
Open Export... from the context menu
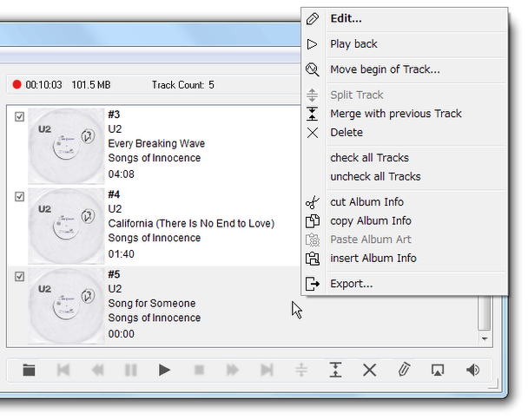351,284
